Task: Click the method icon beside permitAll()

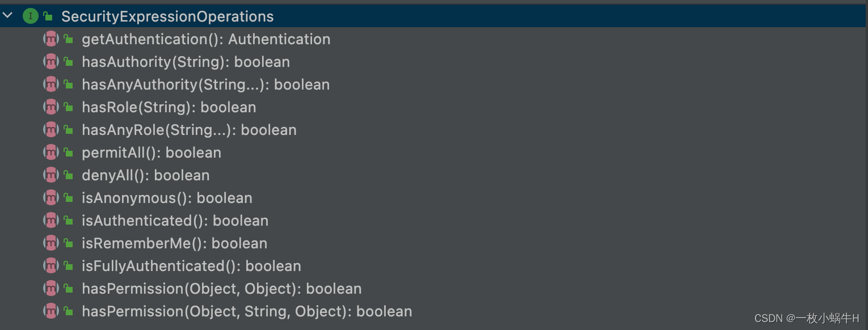Action: coord(51,153)
